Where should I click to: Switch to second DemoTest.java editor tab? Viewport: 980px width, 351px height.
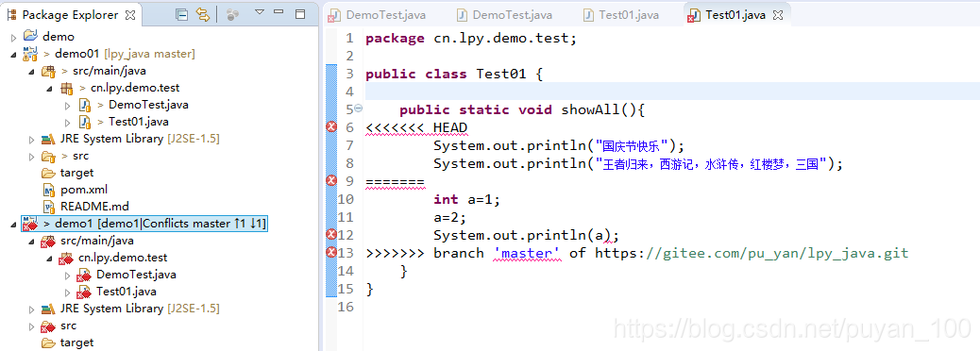pyautogui.click(x=505, y=15)
